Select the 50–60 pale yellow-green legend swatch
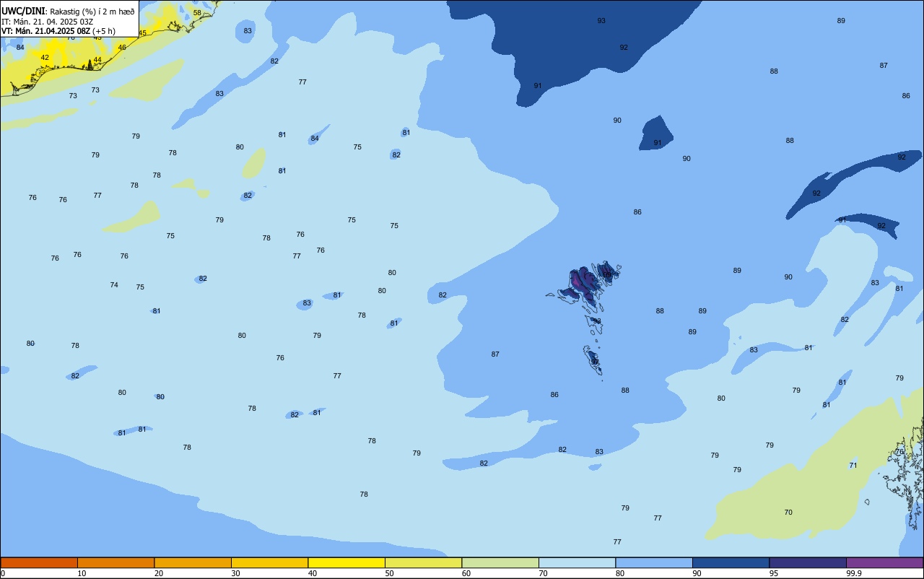The height and width of the screenshot is (579, 924). (423, 562)
